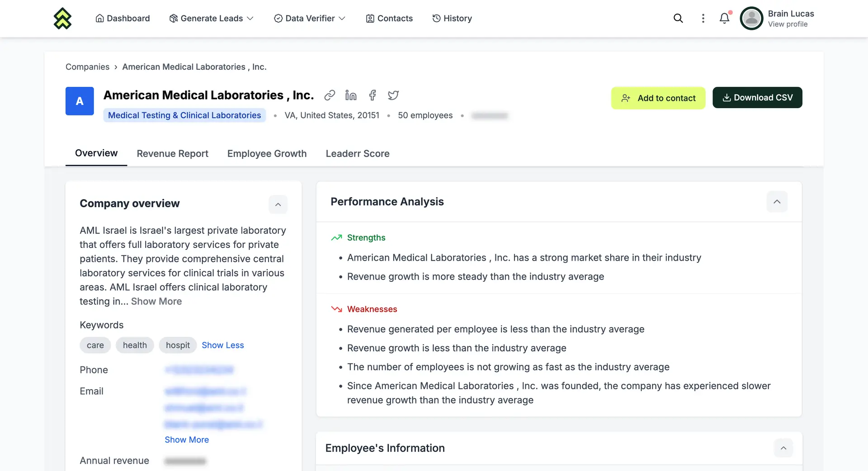Viewport: 868px width, 471px height.
Task: Click the website link icon beside company name
Action: (330, 95)
